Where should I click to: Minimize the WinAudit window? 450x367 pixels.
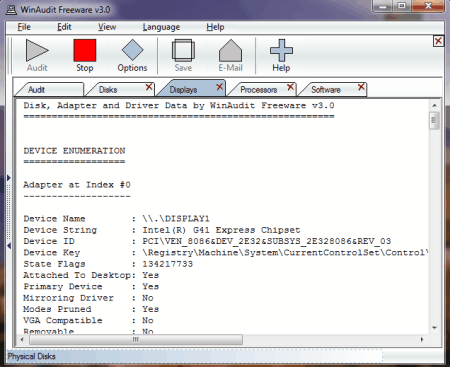383,6
